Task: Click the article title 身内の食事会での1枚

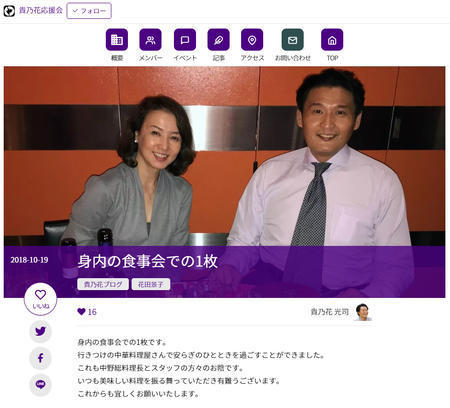Action: (148, 261)
